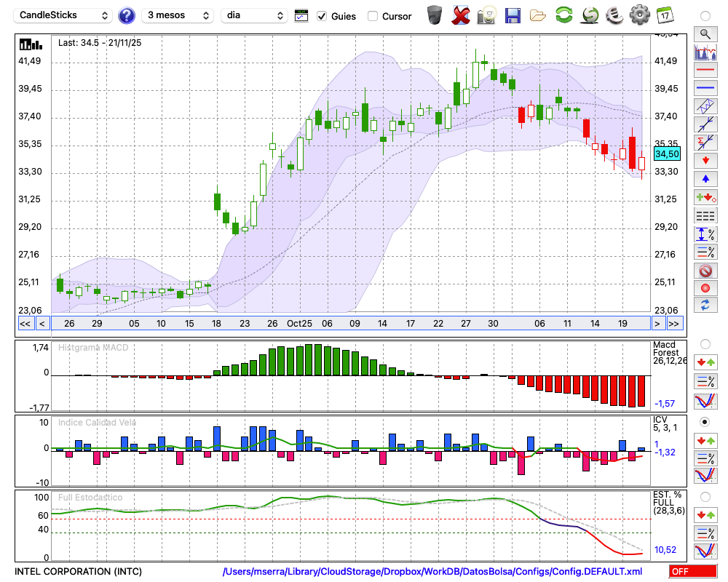The width and height of the screenshot is (728, 582).
Task: Click the red X delete icon
Action: tap(461, 15)
